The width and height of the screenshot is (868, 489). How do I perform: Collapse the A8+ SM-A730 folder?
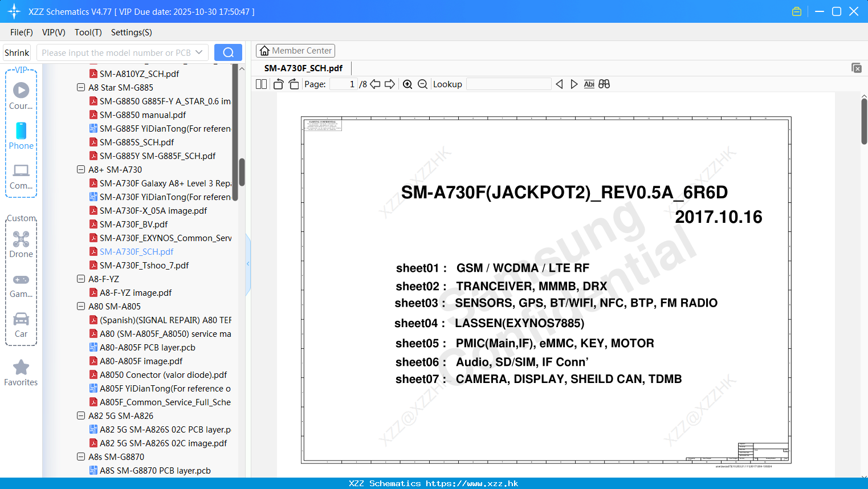click(x=81, y=170)
